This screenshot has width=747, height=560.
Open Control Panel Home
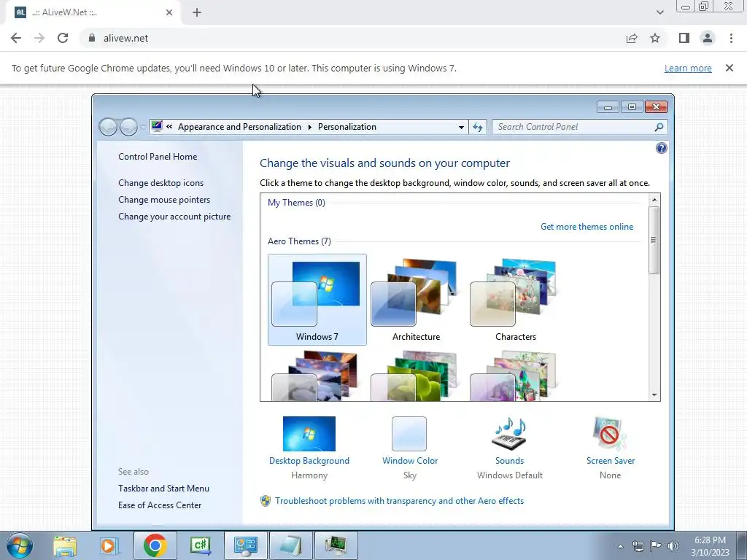(158, 156)
